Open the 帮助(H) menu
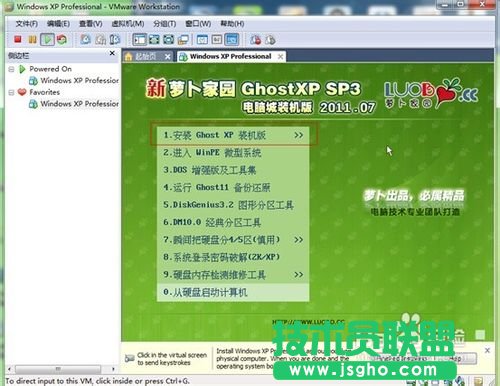This screenshot has height=386, width=500. 233,24
